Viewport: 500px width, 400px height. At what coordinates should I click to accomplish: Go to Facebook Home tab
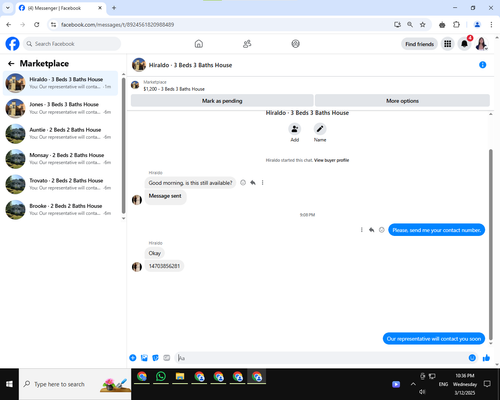(199, 44)
